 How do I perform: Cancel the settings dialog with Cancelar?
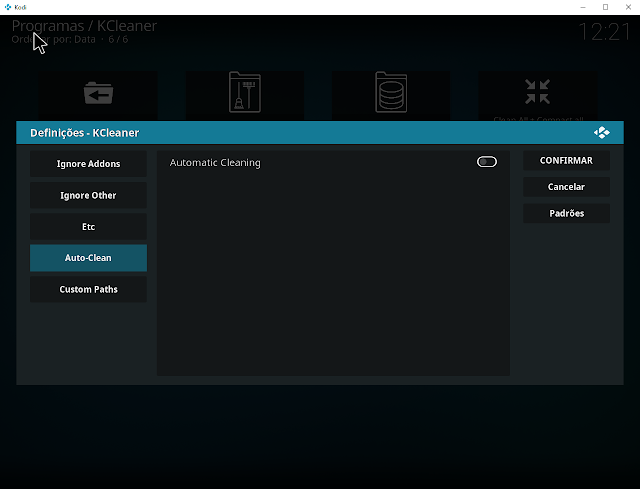[x=566, y=187]
